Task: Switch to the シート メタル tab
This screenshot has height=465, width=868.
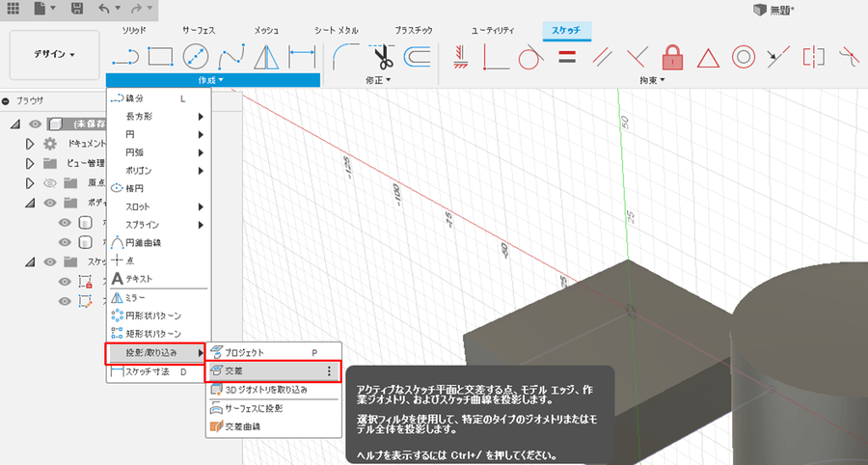Action: 337,31
